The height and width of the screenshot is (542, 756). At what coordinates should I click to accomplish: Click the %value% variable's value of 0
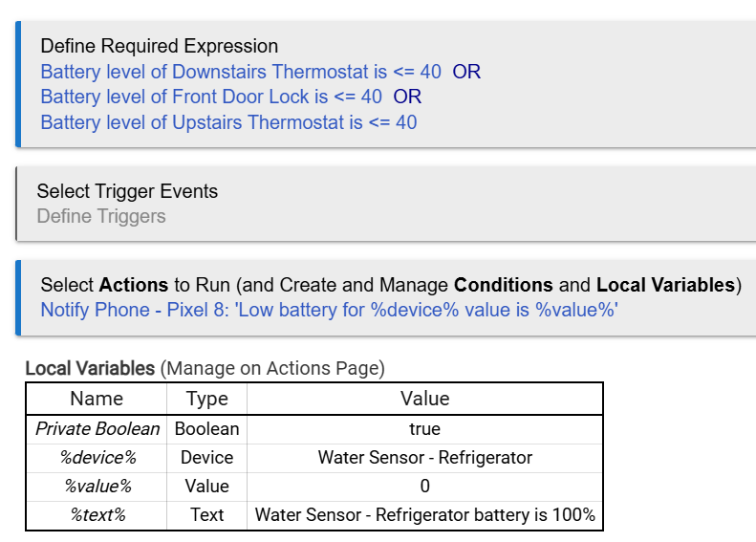424,487
